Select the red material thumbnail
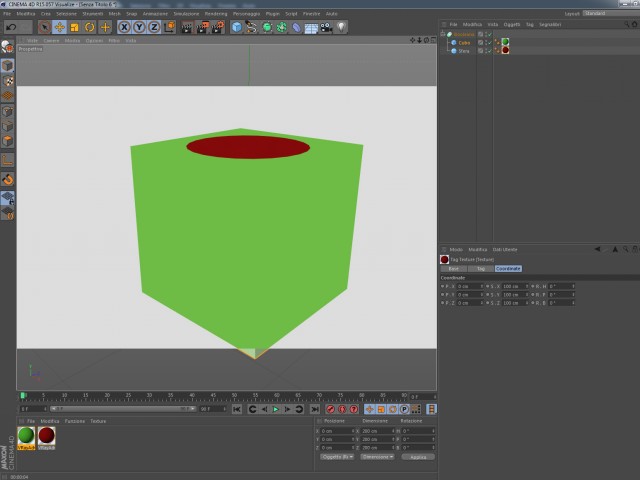The height and width of the screenshot is (480, 640). (x=46, y=438)
